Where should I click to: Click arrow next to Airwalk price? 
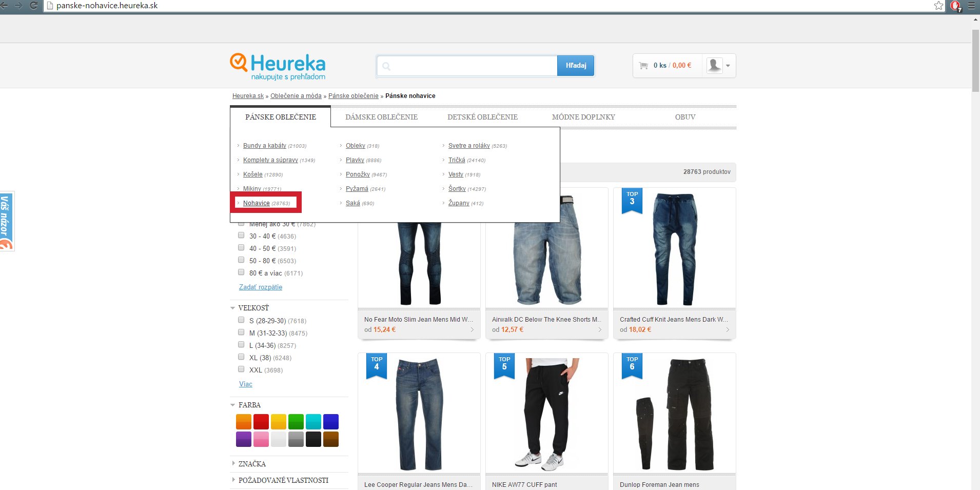pos(600,330)
